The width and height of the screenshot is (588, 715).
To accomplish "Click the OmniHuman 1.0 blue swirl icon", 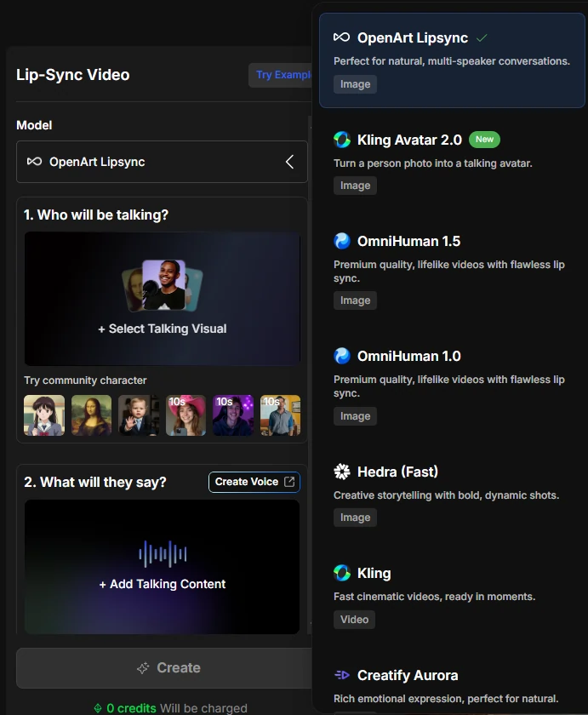I will [342, 356].
